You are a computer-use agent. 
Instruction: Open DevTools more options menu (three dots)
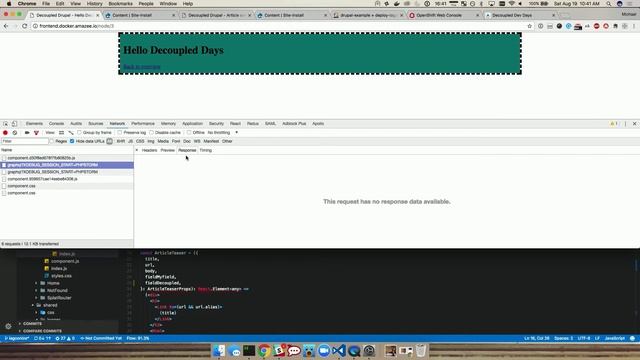[x=625, y=124]
